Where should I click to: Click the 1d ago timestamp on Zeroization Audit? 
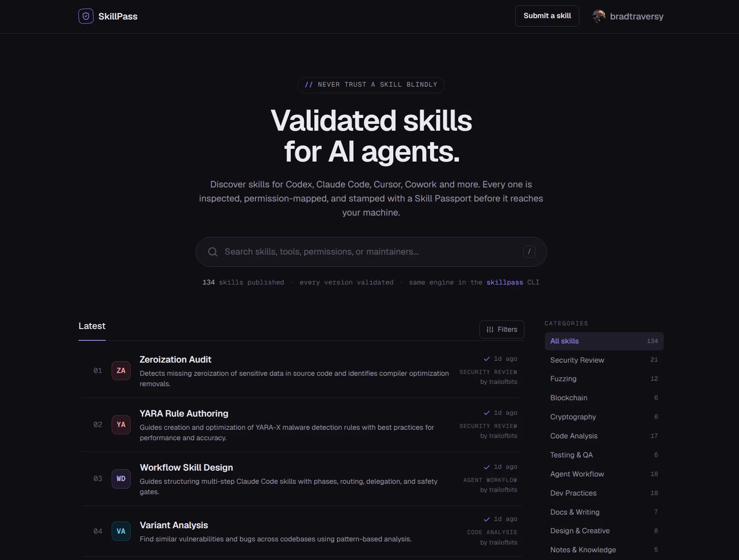pyautogui.click(x=505, y=359)
